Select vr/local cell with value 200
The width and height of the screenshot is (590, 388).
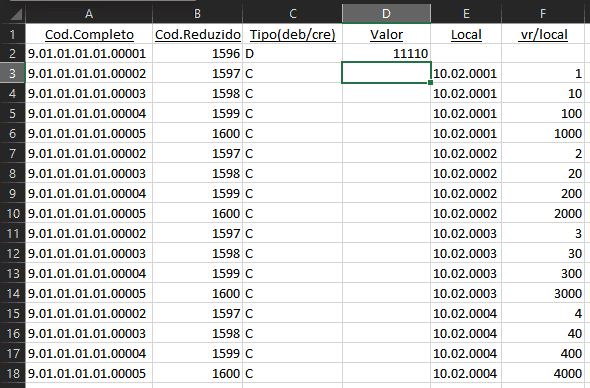coord(543,193)
